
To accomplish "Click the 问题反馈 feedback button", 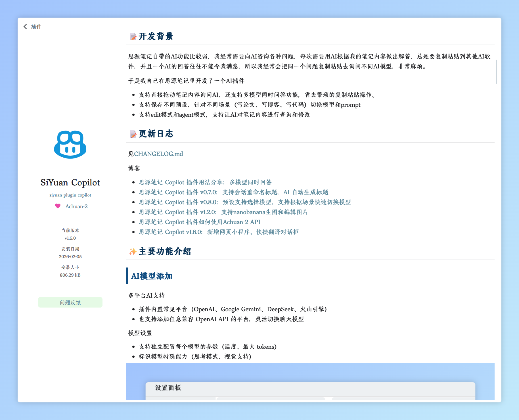I will [x=70, y=302].
